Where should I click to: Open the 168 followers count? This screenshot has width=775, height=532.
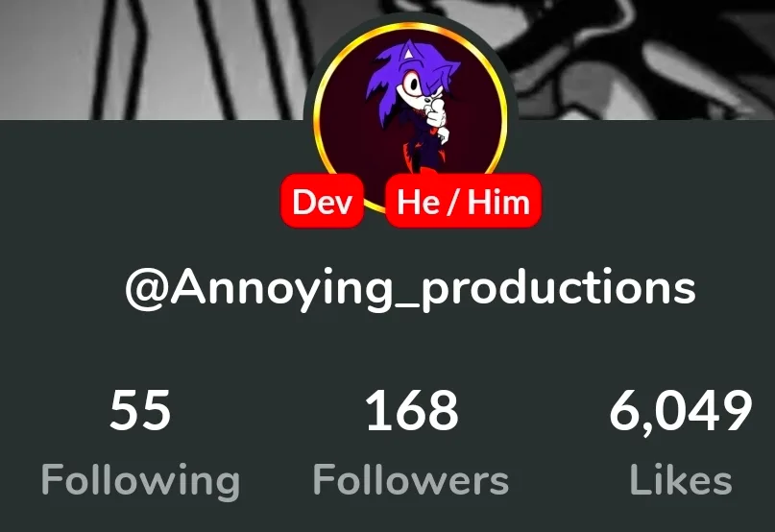pos(411,410)
